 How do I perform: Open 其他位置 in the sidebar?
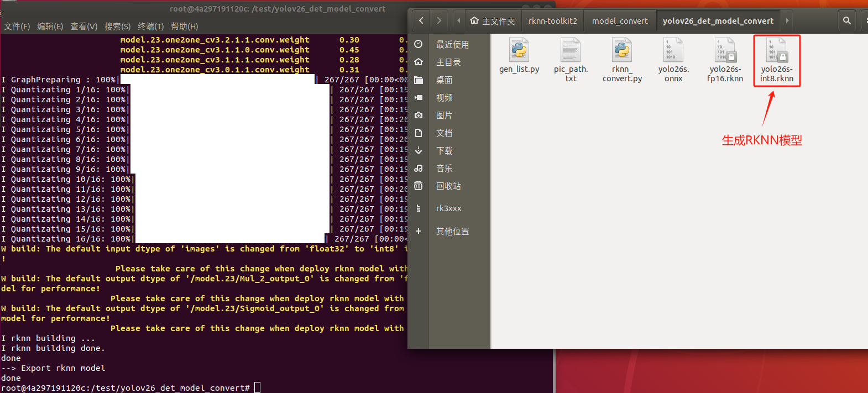tap(452, 231)
